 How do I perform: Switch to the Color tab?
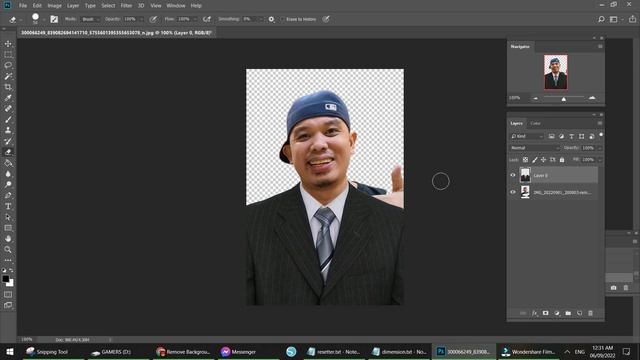pyautogui.click(x=535, y=123)
